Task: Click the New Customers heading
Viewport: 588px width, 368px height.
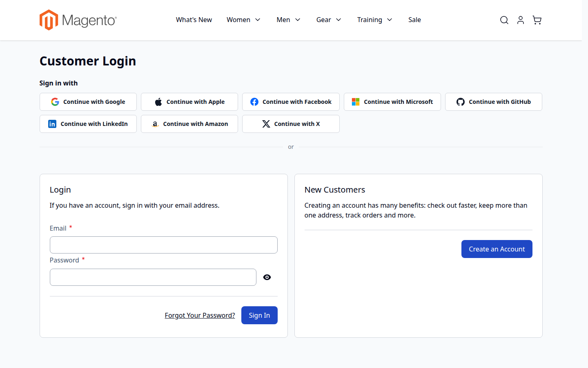Action: tap(335, 190)
